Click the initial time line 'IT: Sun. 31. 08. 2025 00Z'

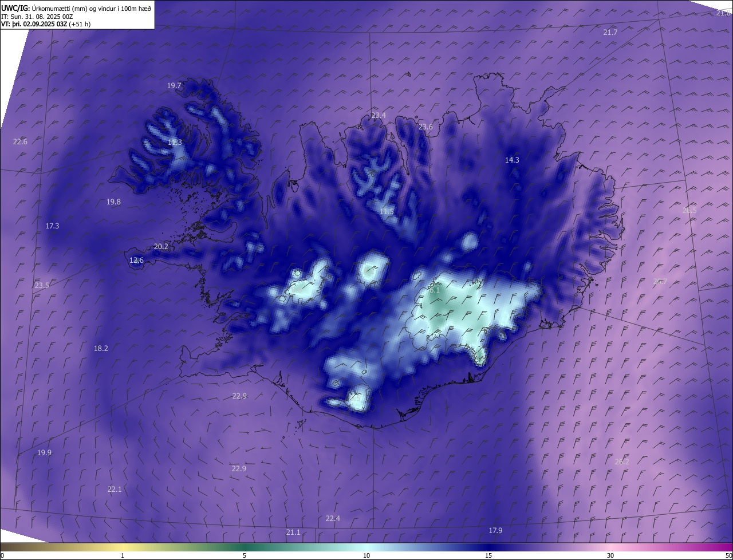pos(37,16)
